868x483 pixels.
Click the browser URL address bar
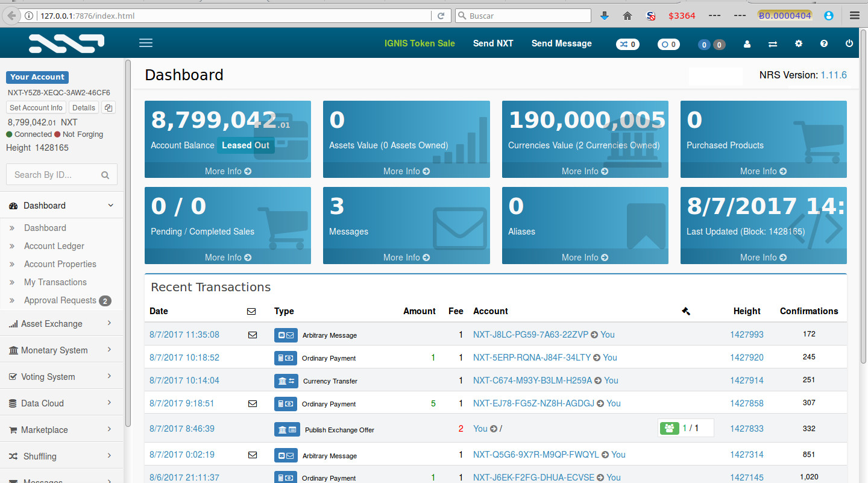pyautogui.click(x=235, y=16)
